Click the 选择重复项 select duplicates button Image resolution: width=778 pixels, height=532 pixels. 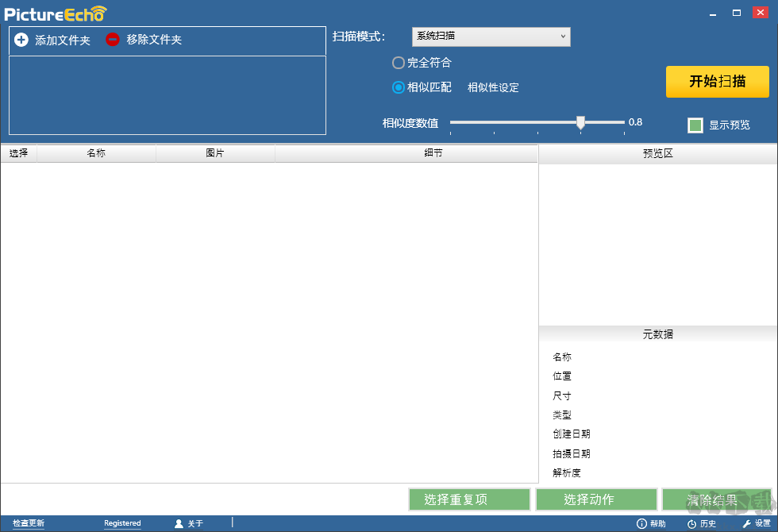point(469,499)
